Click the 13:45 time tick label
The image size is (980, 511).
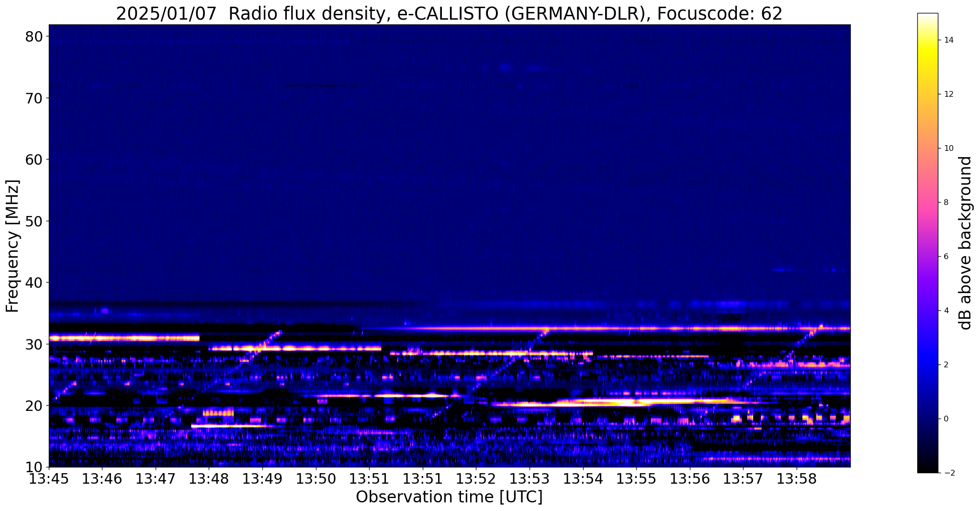pos(49,479)
